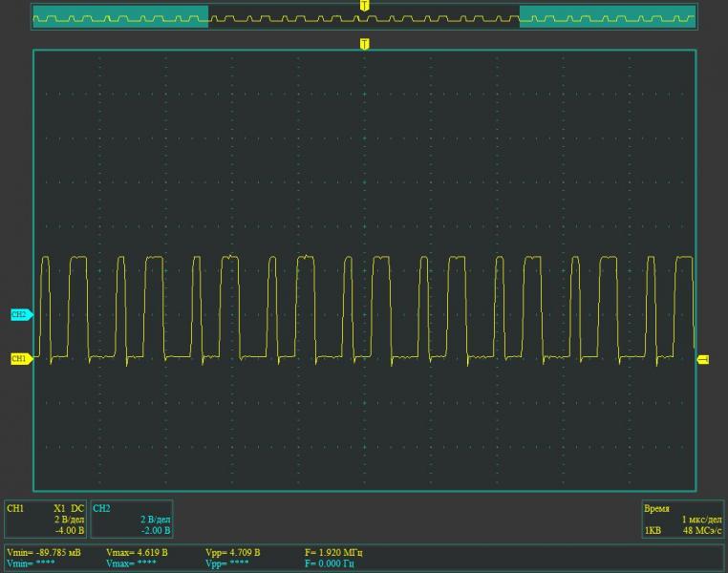Click the Vpp 4.709 V measurement
728x573 pixels.
pyautogui.click(x=232, y=553)
